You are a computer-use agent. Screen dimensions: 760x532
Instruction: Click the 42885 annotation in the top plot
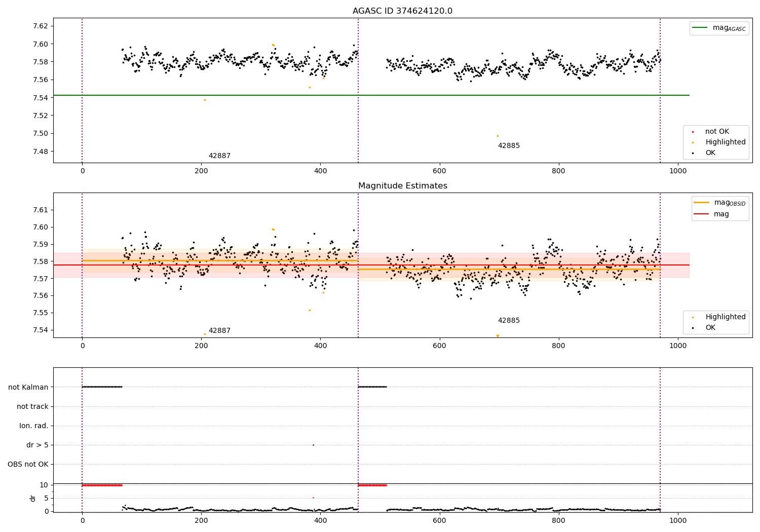(x=509, y=146)
